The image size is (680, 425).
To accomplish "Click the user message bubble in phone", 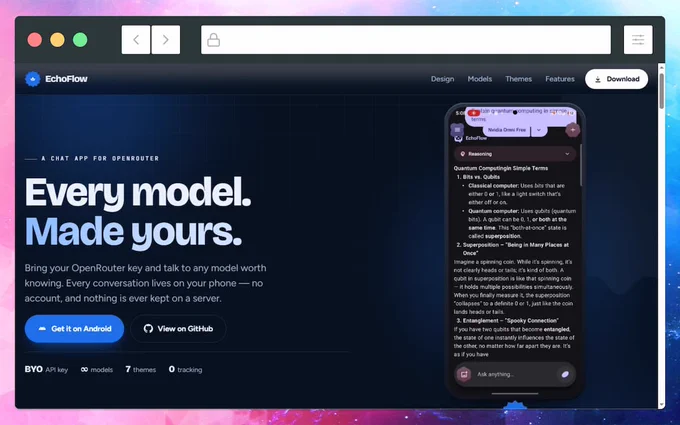I will [520, 115].
